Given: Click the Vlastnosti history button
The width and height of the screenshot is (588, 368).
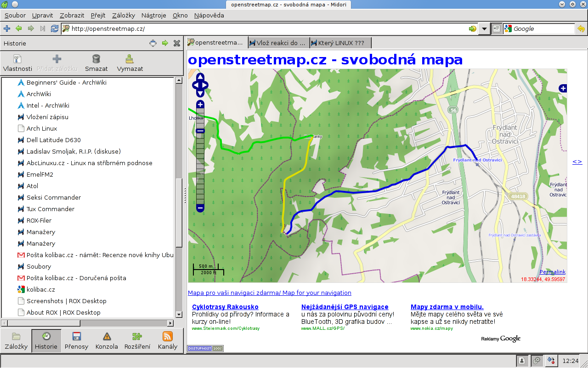Looking at the screenshot, I should (x=17, y=63).
